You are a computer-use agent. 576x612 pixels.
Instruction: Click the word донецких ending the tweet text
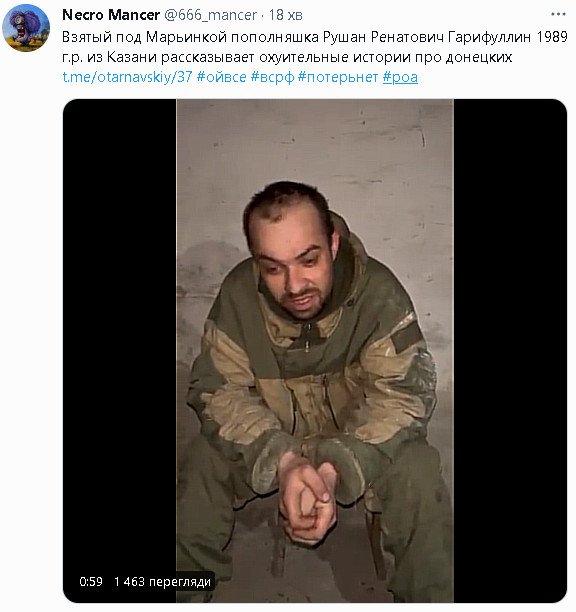pos(478,57)
